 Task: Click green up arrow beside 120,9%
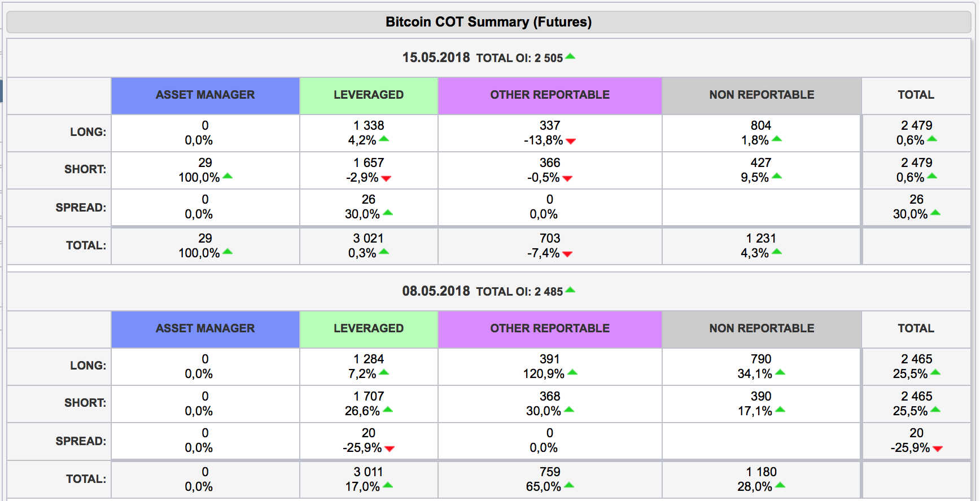(x=572, y=372)
